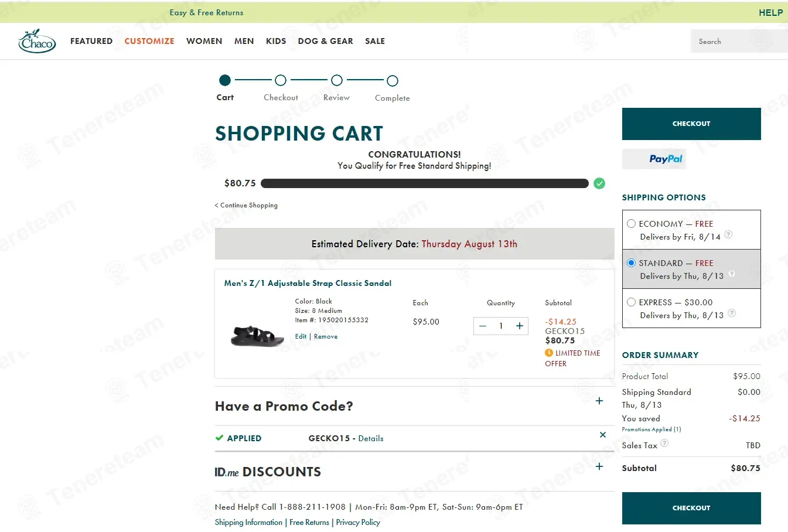The image size is (788, 532).
Task: Click the bottom Checkout button
Action: tap(691, 508)
